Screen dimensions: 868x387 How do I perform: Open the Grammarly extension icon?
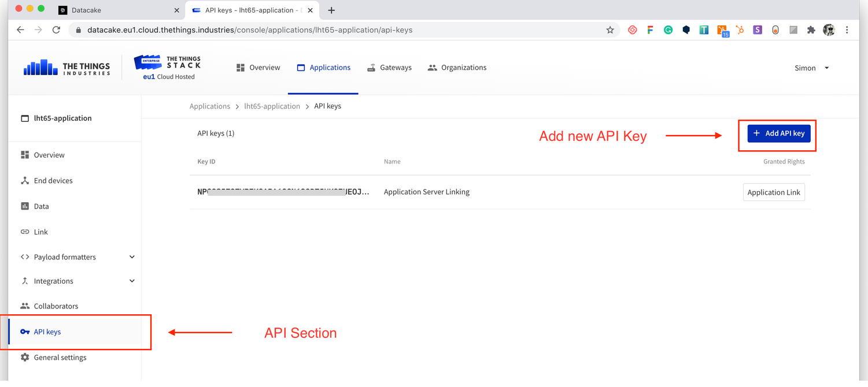668,30
